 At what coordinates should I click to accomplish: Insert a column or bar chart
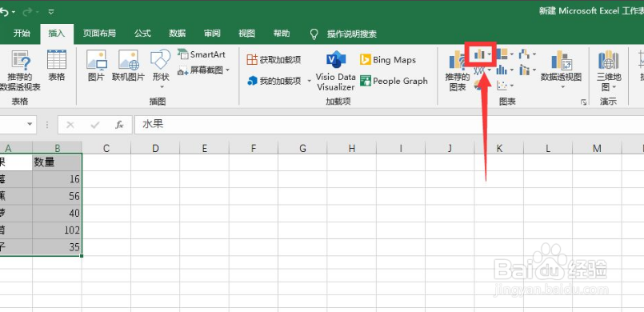480,54
